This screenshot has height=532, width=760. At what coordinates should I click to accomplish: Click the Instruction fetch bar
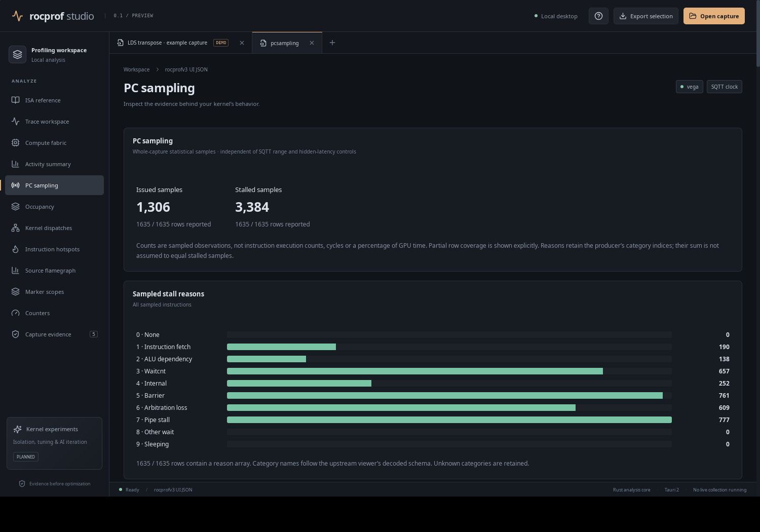(x=281, y=347)
